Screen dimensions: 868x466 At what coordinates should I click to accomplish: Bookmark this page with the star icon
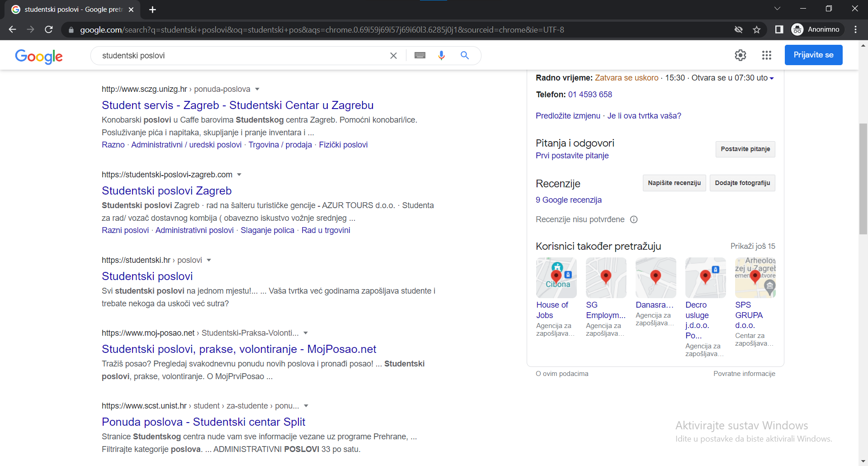pos(757,30)
